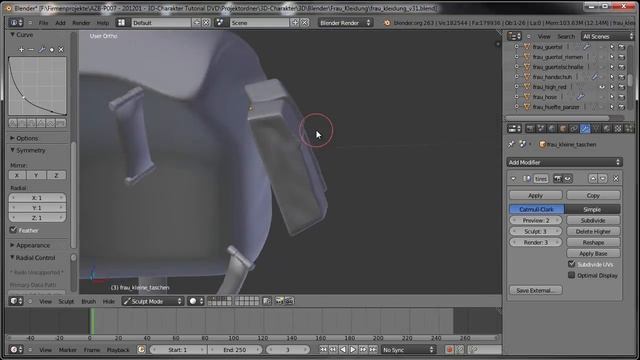Open the Sculpt menu in viewport header

(x=66, y=301)
